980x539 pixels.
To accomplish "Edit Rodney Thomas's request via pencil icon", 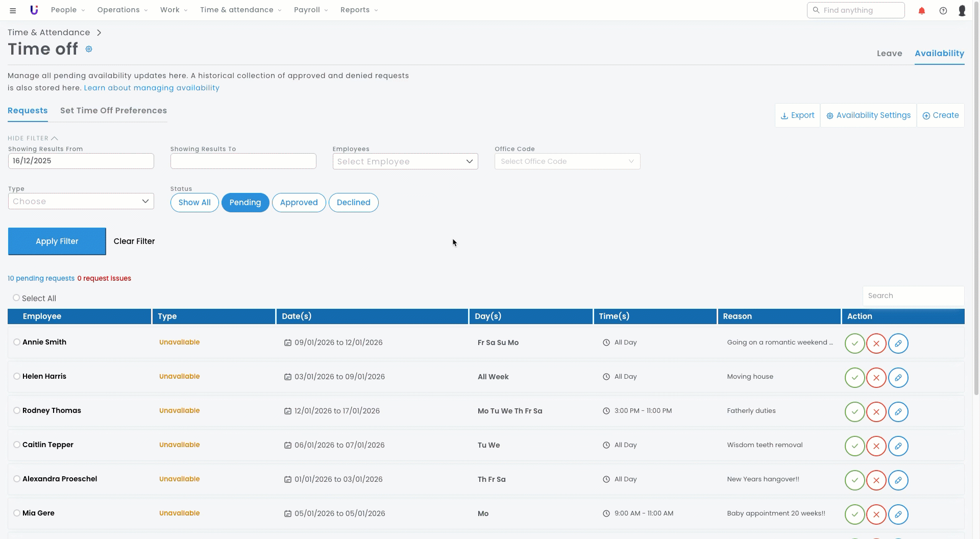I will pos(898,412).
